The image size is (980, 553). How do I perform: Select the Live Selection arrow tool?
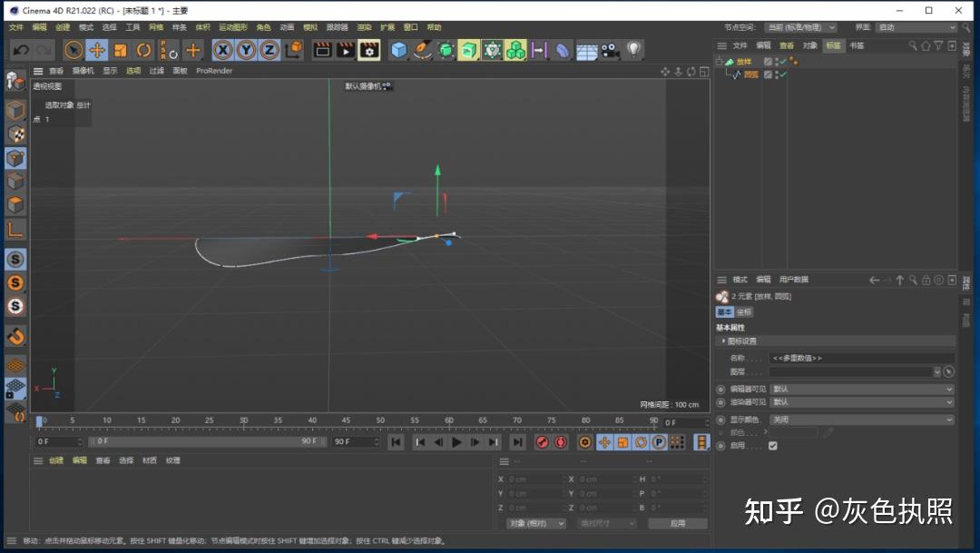pos(73,50)
